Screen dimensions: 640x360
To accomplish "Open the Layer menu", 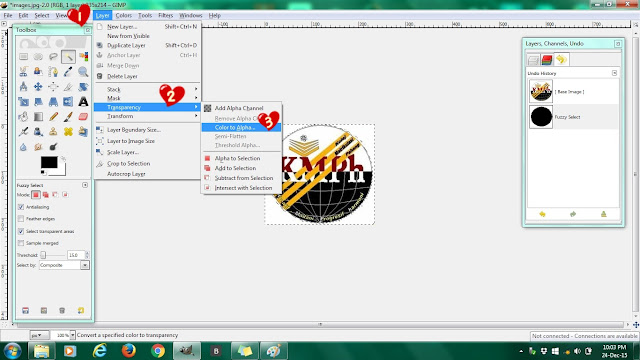I will point(102,16).
